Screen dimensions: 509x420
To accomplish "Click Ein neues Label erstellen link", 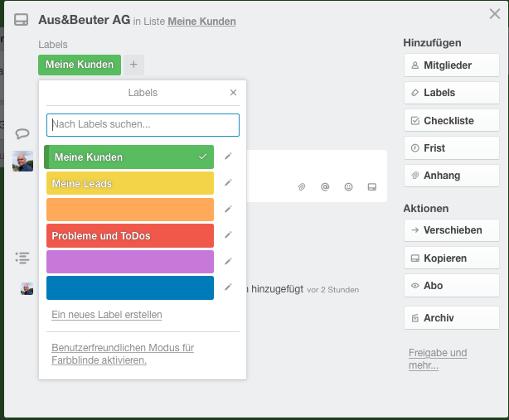I will [x=107, y=315].
